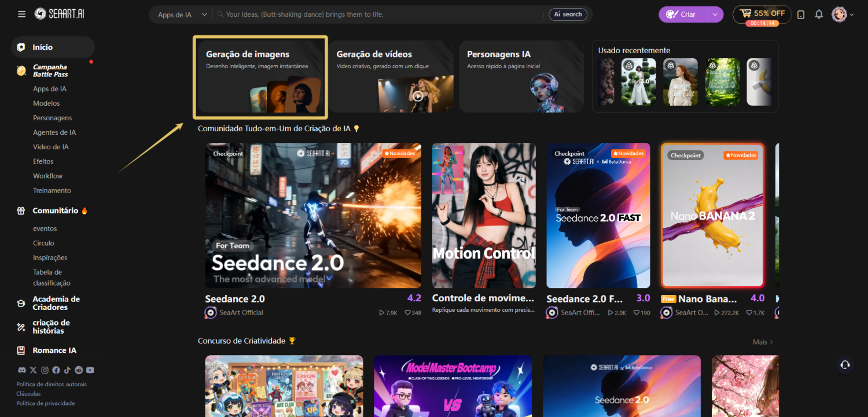Viewport: 868px width, 417px height.
Task: Expand the Mais link for Concurso de Criatividade
Action: pos(763,342)
